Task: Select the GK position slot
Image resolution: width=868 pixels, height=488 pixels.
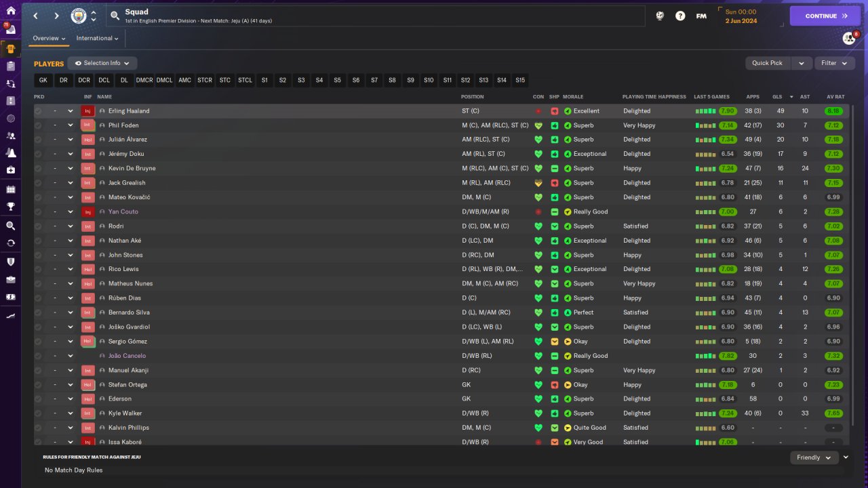Action: pos(43,80)
